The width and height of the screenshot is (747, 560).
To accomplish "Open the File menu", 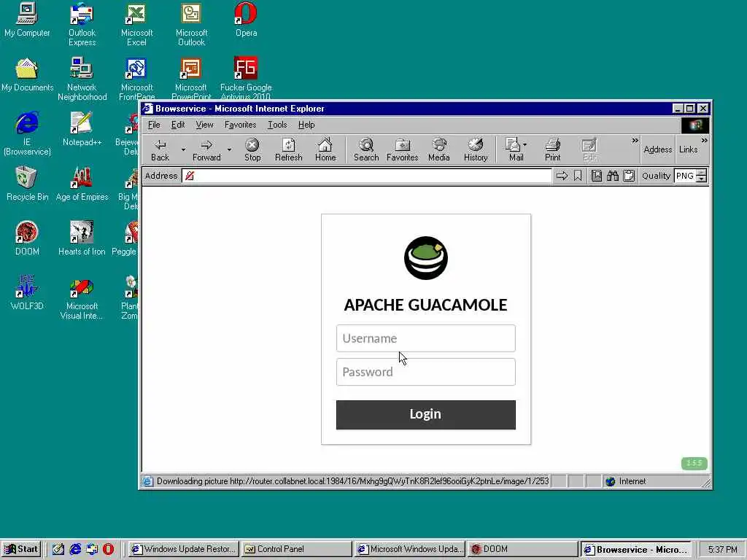I will (x=154, y=125).
